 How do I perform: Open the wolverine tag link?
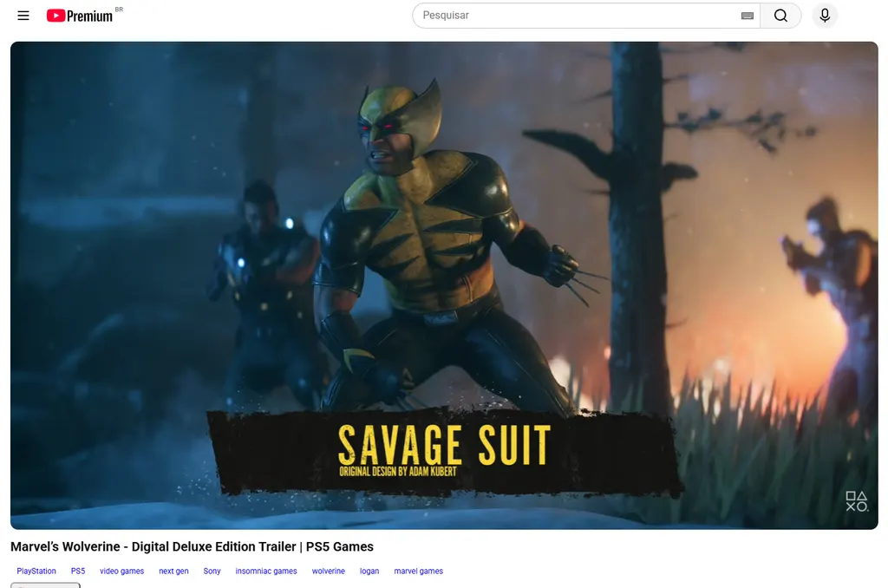coord(329,571)
